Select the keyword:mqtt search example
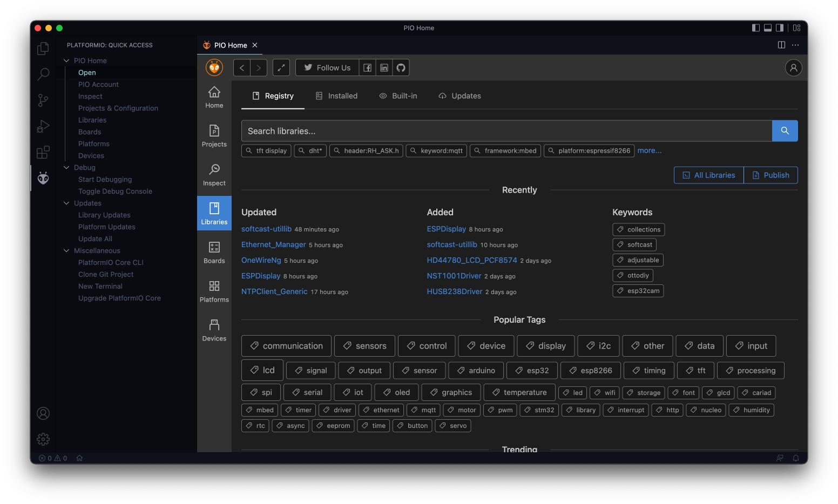The image size is (838, 504). (436, 151)
